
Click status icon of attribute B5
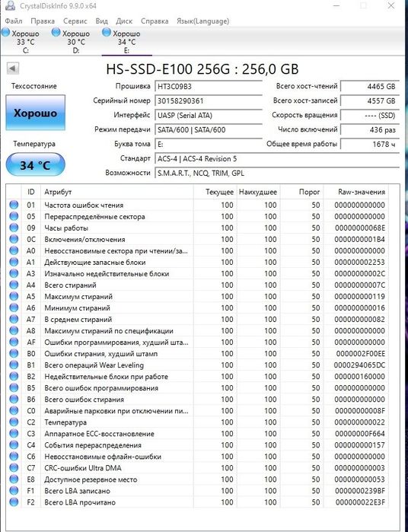14,388
